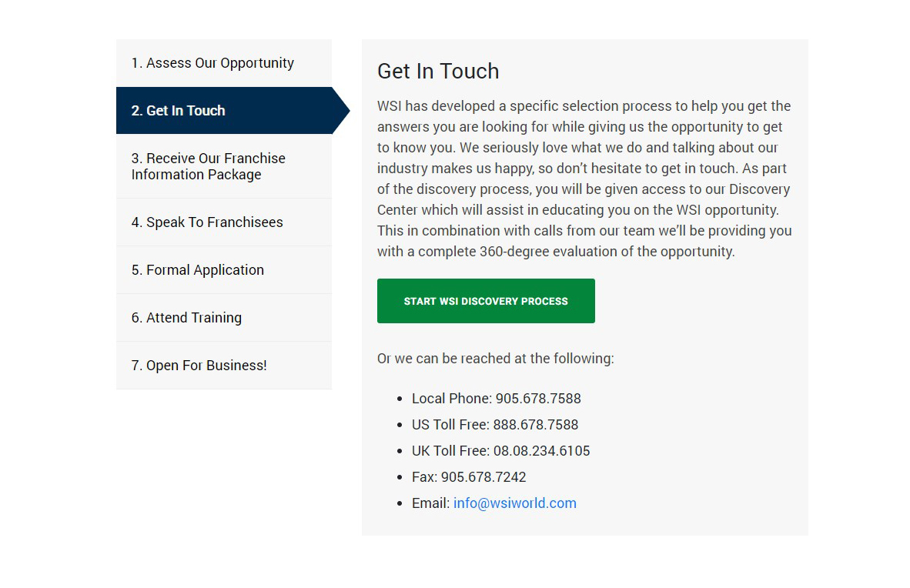Click the Start WSI Discovery Process button
Image resolution: width=910 pixels, height=588 pixels.
click(486, 301)
